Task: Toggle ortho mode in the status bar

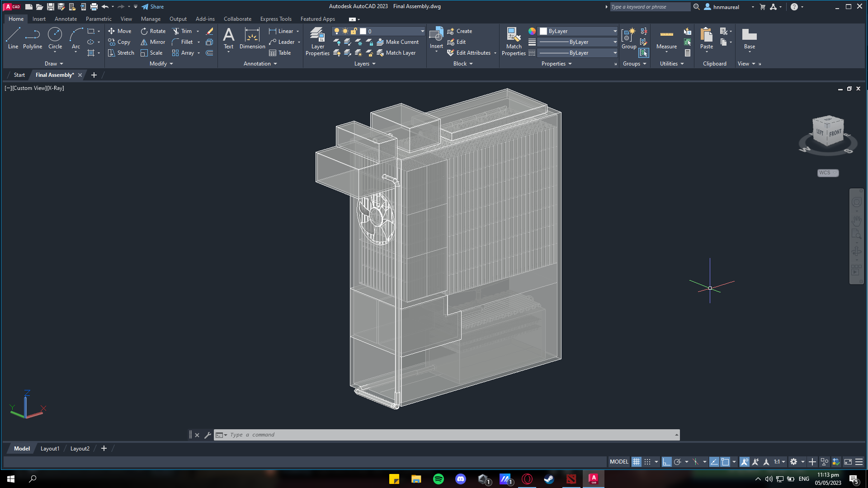Action: coord(666,461)
